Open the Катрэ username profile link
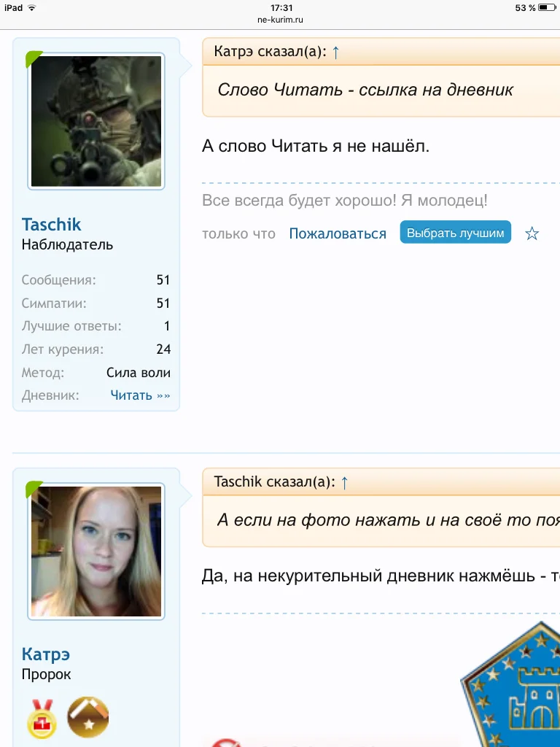560x747 pixels. tap(46, 654)
